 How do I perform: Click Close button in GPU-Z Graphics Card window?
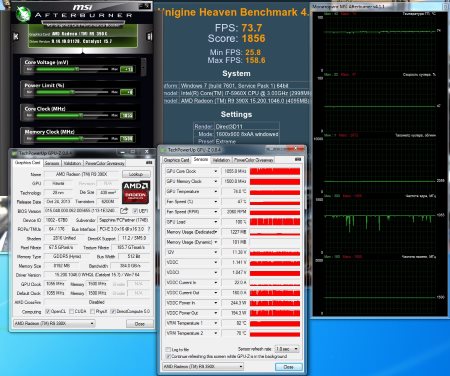point(140,324)
